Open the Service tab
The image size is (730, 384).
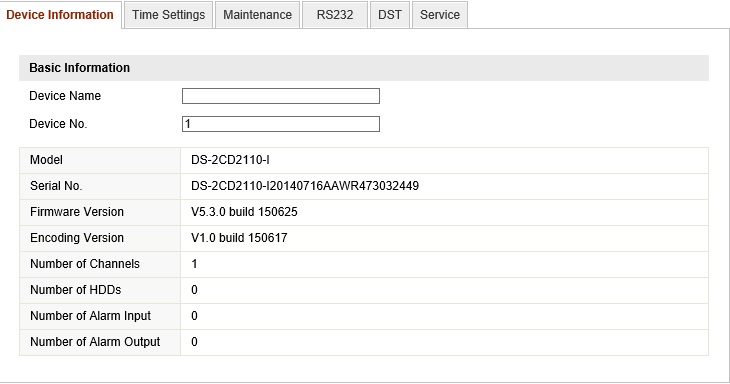click(x=440, y=15)
